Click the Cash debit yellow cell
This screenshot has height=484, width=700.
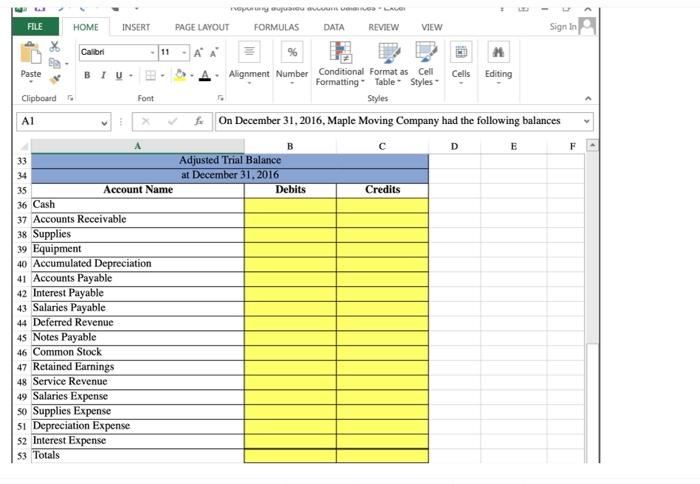290,205
